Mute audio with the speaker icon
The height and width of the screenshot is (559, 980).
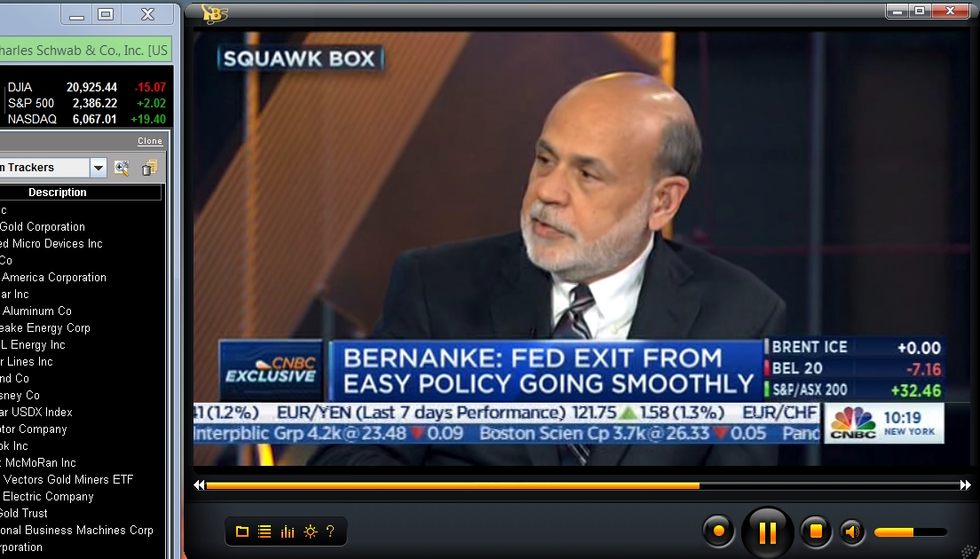[851, 531]
